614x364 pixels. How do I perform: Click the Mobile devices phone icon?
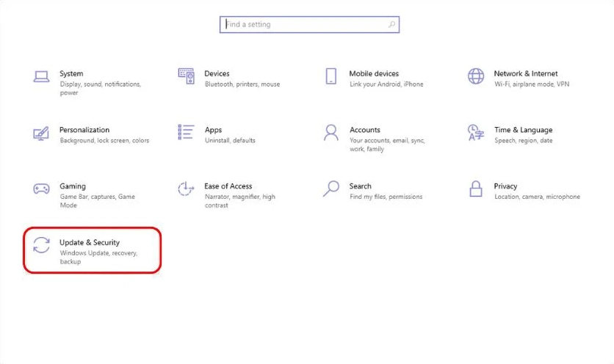pos(331,76)
